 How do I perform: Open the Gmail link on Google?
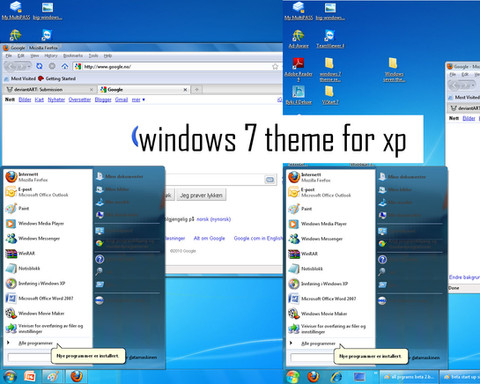pos(121,100)
